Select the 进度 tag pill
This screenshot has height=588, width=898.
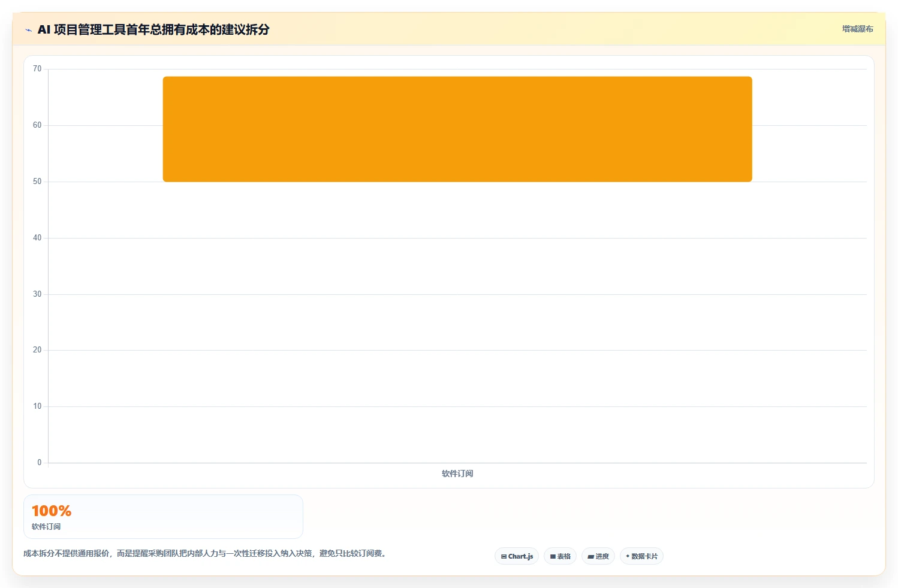click(598, 556)
